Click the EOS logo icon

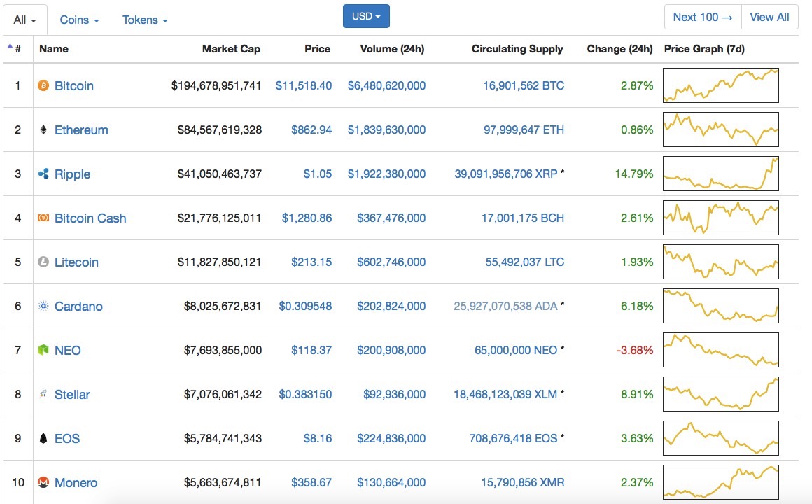(x=43, y=438)
